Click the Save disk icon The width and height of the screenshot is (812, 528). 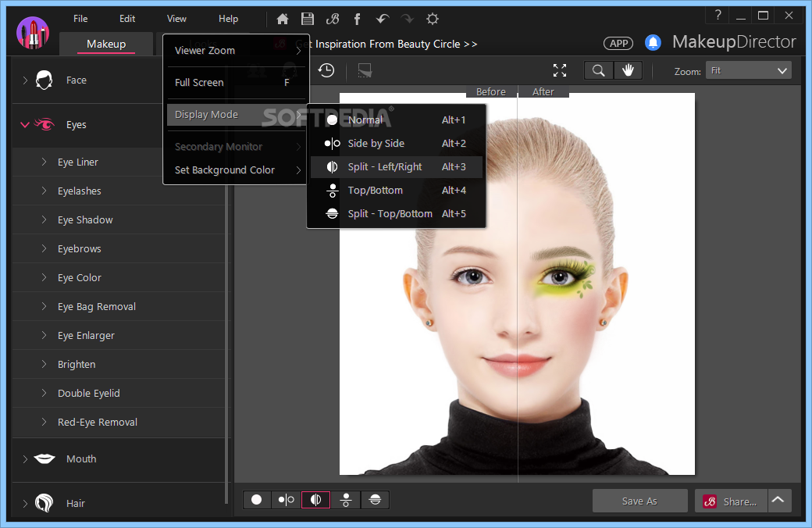pos(308,20)
